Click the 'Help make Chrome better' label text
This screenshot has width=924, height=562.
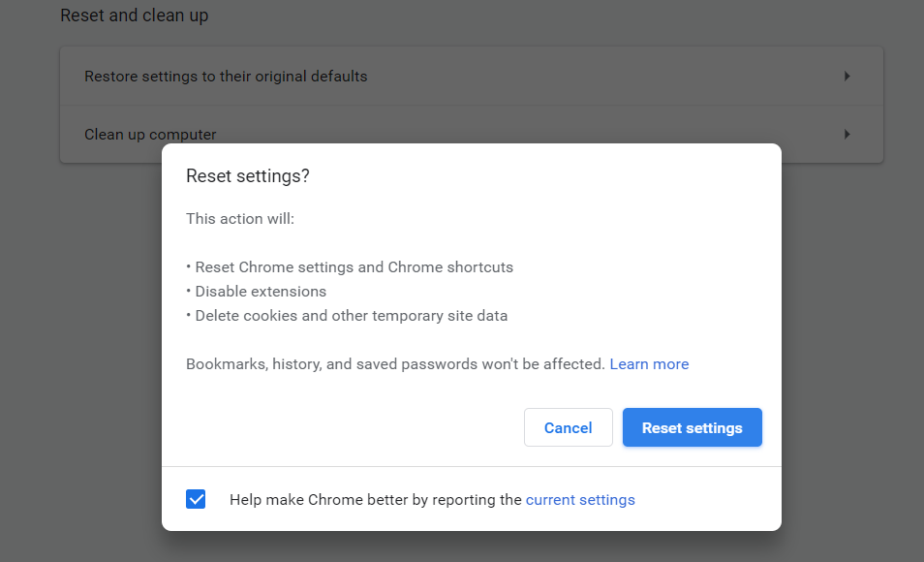pyautogui.click(x=376, y=500)
